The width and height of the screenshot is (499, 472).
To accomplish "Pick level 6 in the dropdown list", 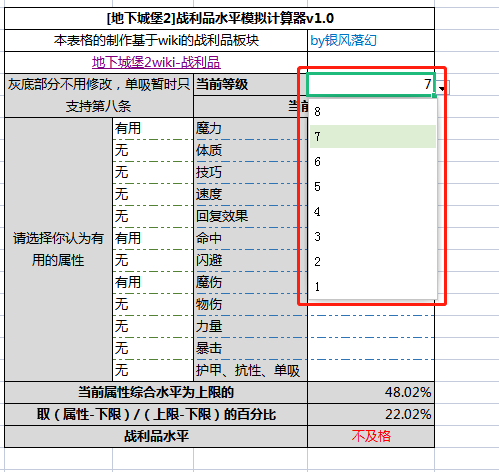I will click(373, 162).
